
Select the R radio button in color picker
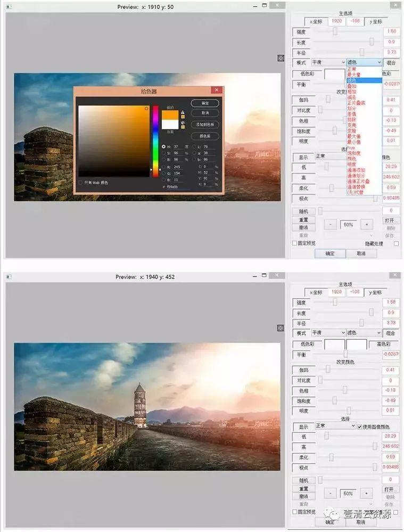coord(163,167)
